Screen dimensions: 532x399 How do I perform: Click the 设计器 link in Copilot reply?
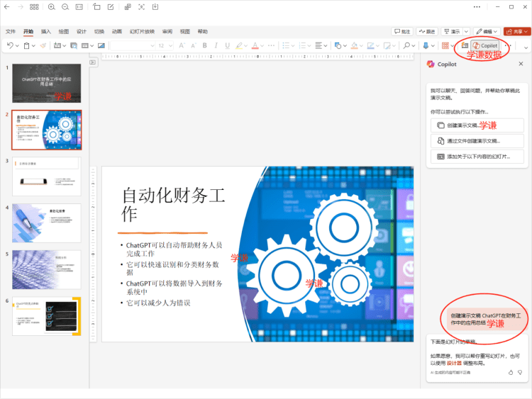[454, 363]
